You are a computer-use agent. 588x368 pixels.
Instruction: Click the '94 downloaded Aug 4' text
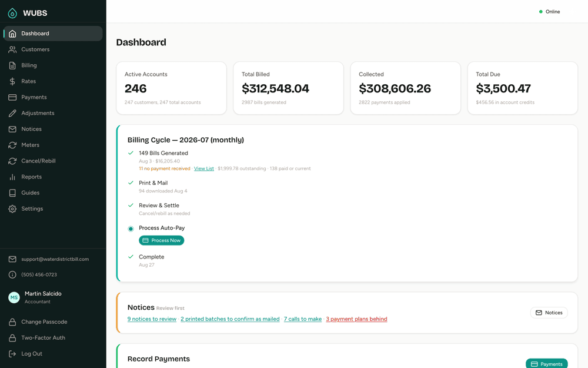[x=163, y=191]
